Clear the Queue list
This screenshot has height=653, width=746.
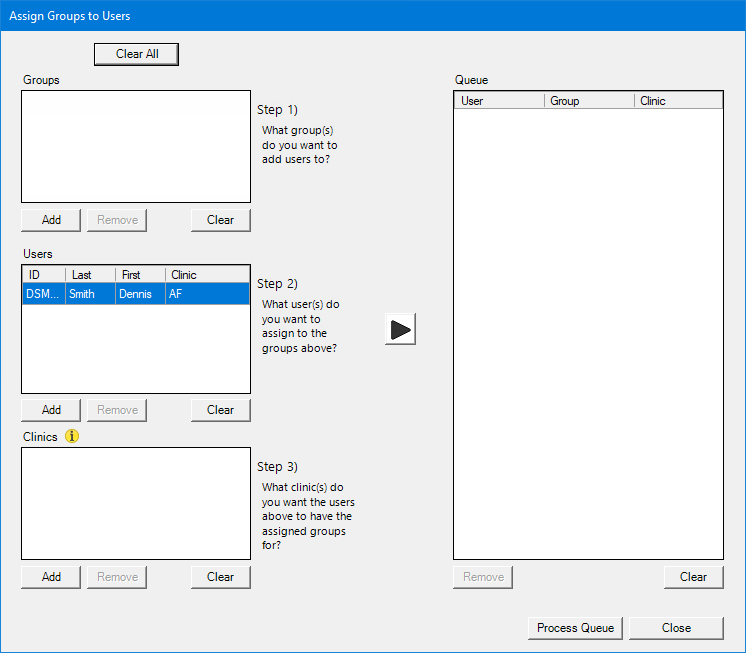(694, 577)
